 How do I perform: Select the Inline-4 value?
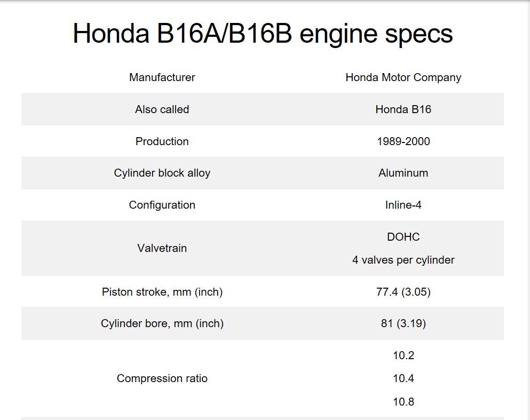[x=403, y=205]
